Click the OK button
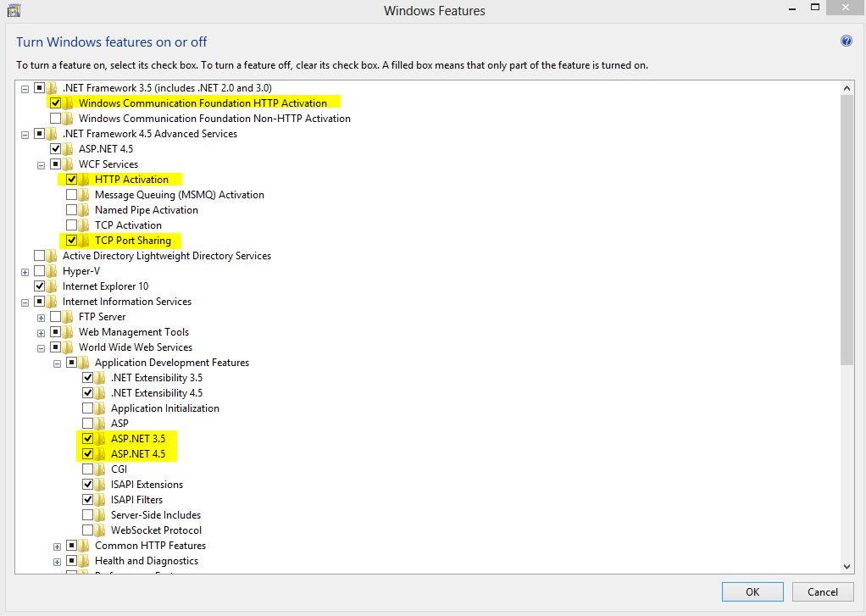Viewport: 866px width, 616px height. click(x=752, y=591)
